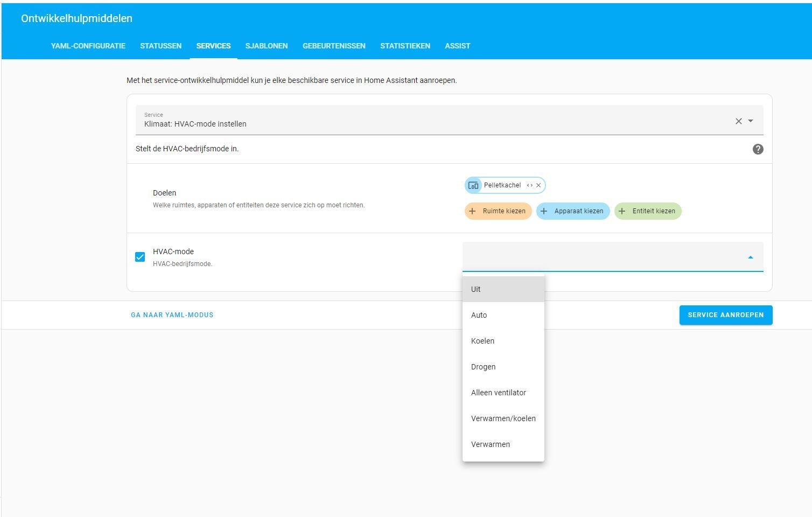Uncheck the HVAC-mode checkbox
812x517 pixels.
tap(140, 257)
